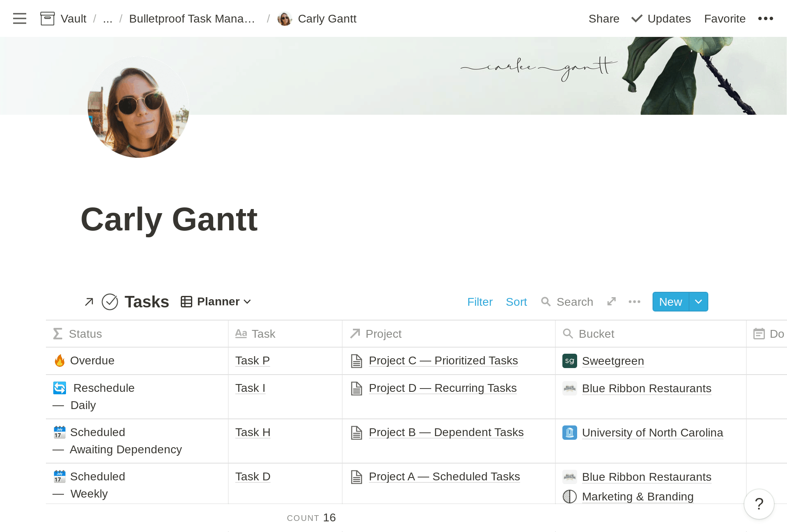
Task: Click the sigma icon on the Status column
Action: point(58,333)
